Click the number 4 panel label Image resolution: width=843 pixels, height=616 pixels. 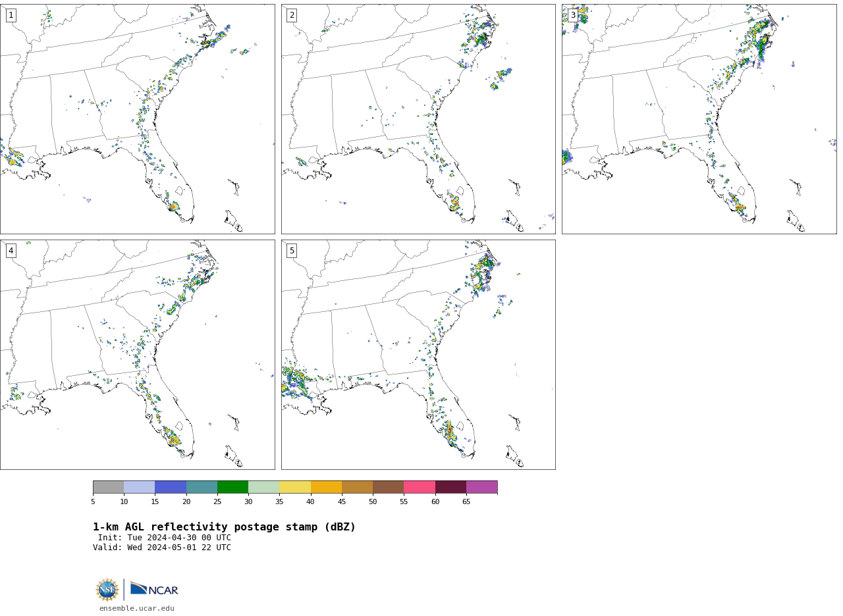[x=11, y=251]
